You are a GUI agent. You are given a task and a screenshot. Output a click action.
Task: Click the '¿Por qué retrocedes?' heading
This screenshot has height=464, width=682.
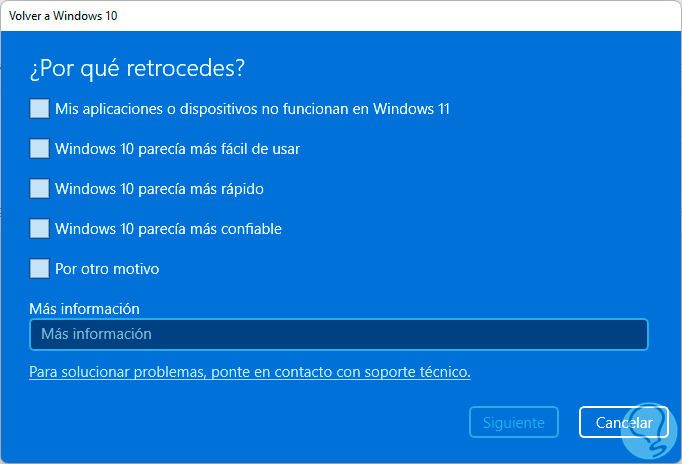[137, 69]
